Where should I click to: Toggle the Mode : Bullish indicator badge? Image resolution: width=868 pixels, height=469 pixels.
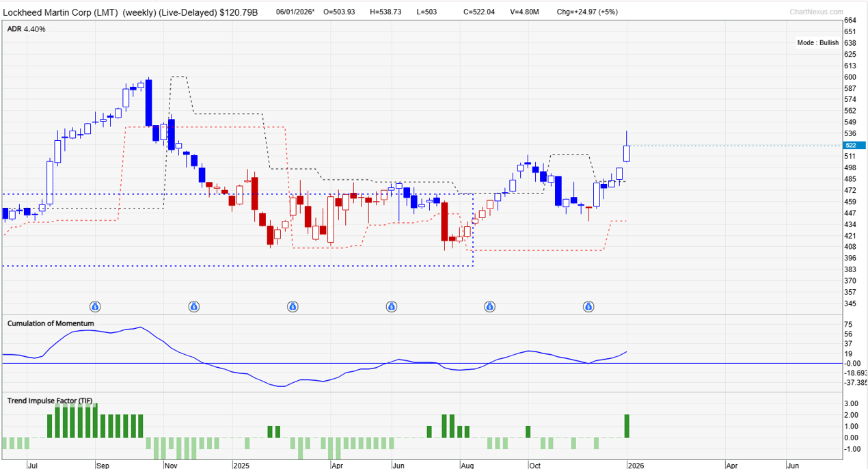[817, 42]
